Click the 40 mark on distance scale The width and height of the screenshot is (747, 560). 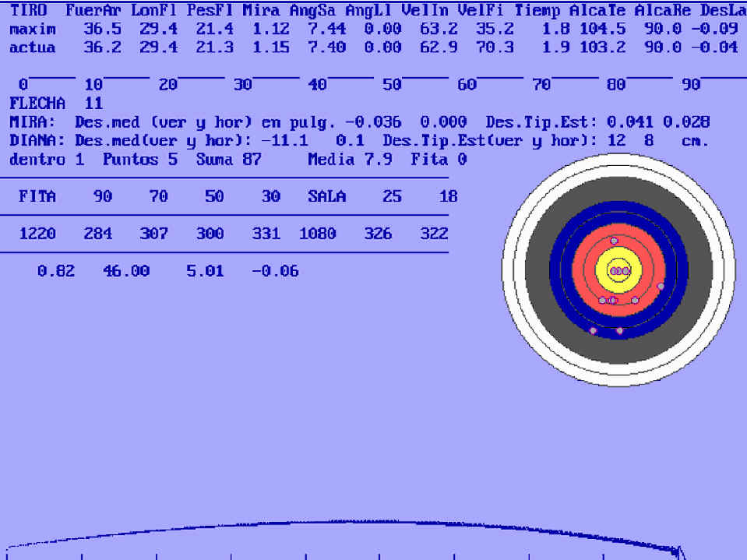pos(317,85)
